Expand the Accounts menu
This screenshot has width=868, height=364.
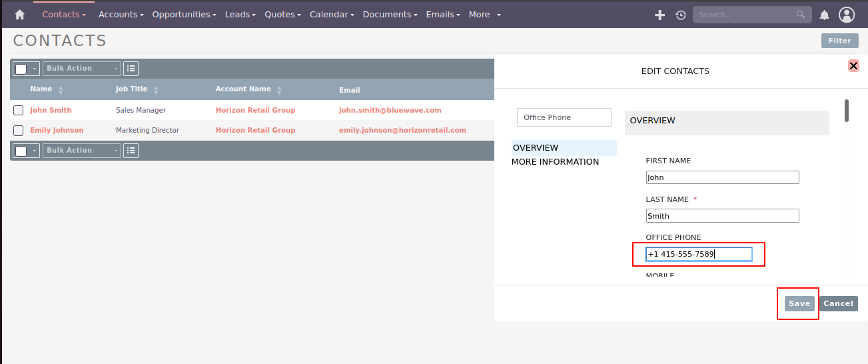pos(121,14)
